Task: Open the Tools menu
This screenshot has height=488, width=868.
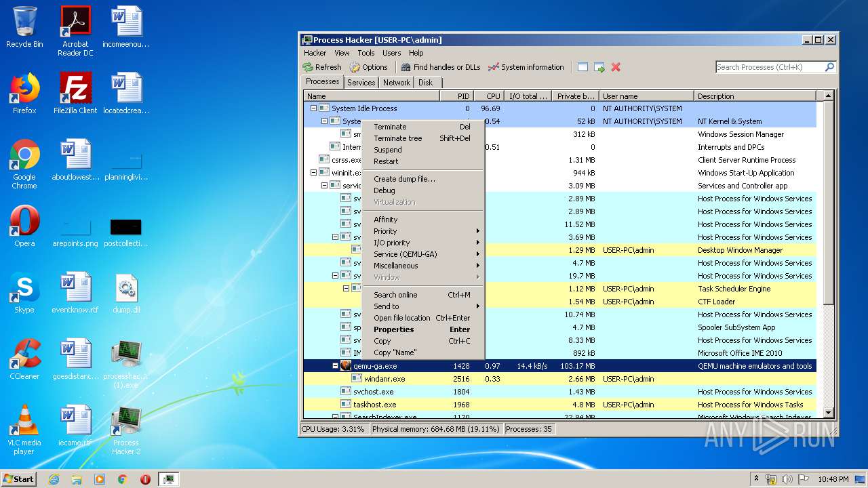Action: click(366, 53)
